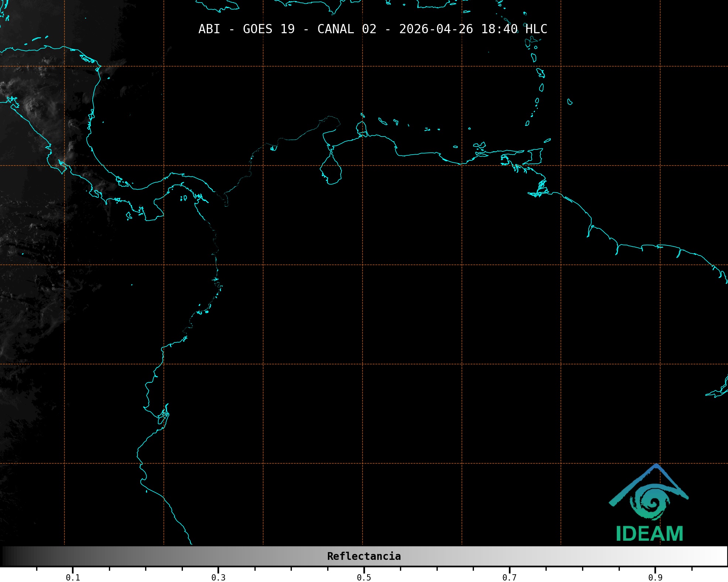The width and height of the screenshot is (728, 582).
Task: Click the Reflectancia colorbar label
Action: (364, 556)
